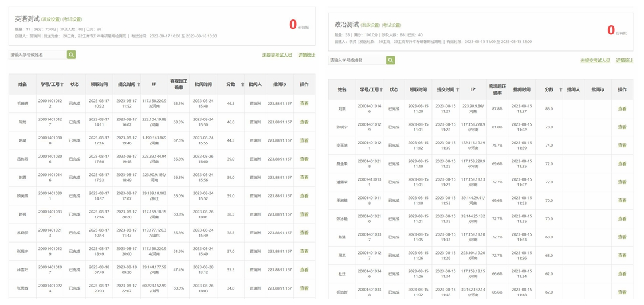This screenshot has height=305, width=644.
Task: Open 未提交考试人员 in the English test panel
Action: pos(277,55)
